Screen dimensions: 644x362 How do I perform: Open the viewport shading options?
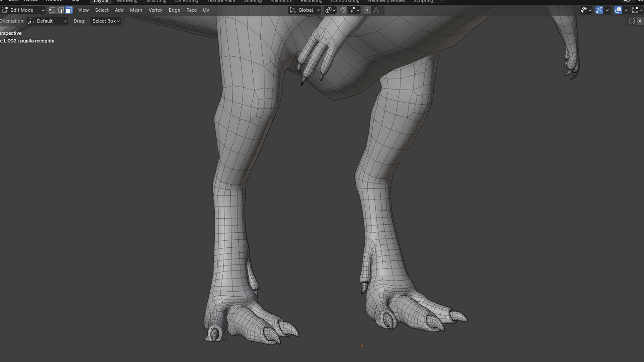pyautogui.click(x=641, y=10)
